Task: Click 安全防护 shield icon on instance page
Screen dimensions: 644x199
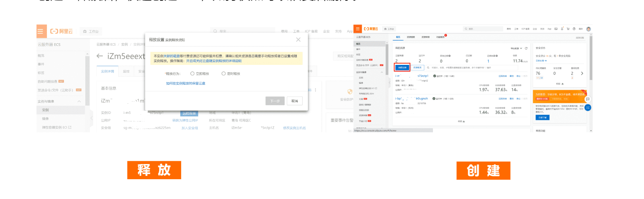Action: coord(349,92)
